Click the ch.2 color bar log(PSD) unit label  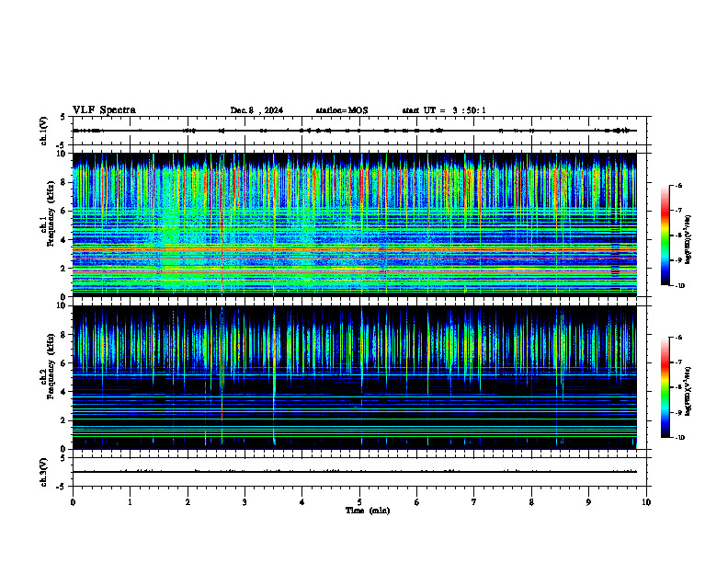click(x=688, y=391)
